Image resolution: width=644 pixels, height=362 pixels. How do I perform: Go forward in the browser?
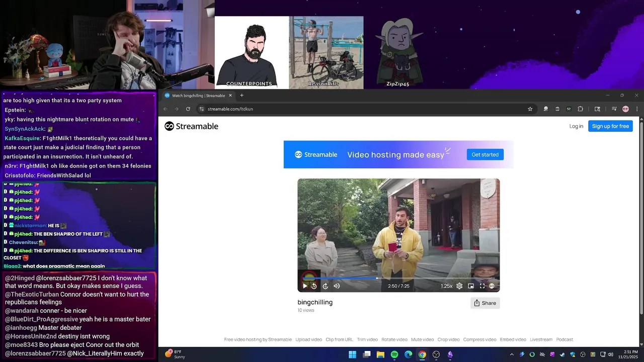pyautogui.click(x=177, y=109)
